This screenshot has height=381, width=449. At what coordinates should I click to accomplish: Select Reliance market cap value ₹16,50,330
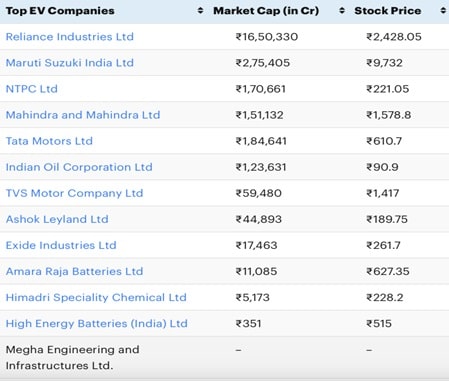(x=267, y=37)
